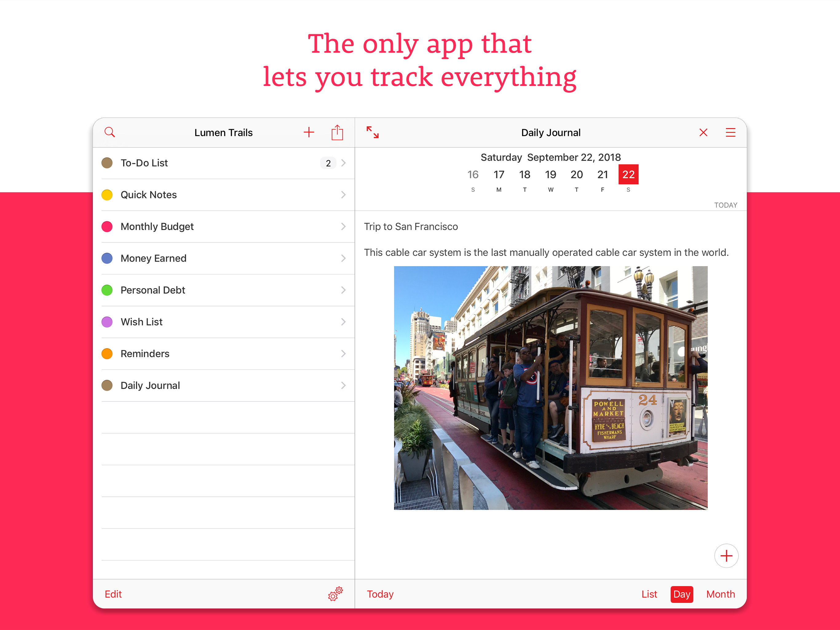Expand Quick Notes row chevron
The image size is (840, 630).
(343, 195)
